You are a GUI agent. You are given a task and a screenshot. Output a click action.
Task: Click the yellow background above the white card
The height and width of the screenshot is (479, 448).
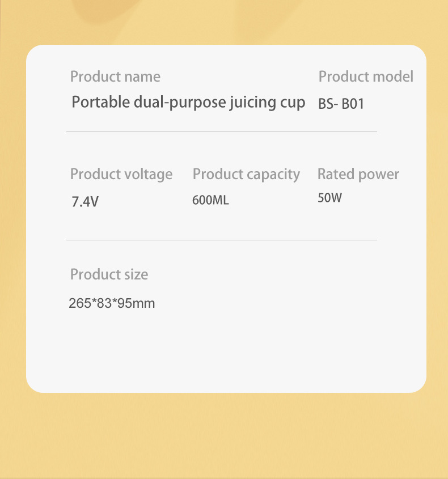(x=224, y=23)
